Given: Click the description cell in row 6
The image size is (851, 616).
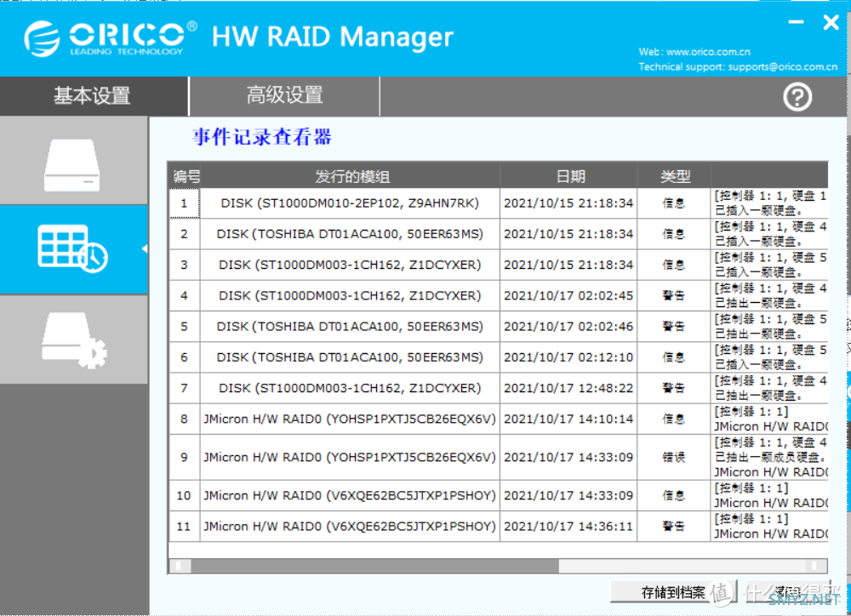Looking at the screenshot, I should click(769, 357).
